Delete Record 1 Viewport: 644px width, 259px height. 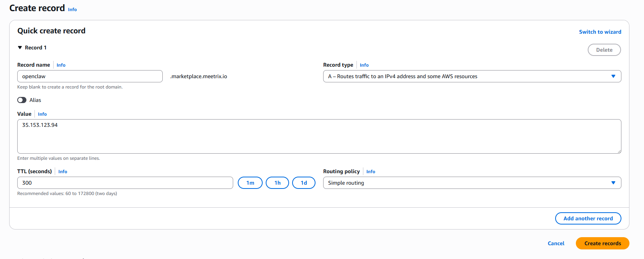[x=604, y=50]
